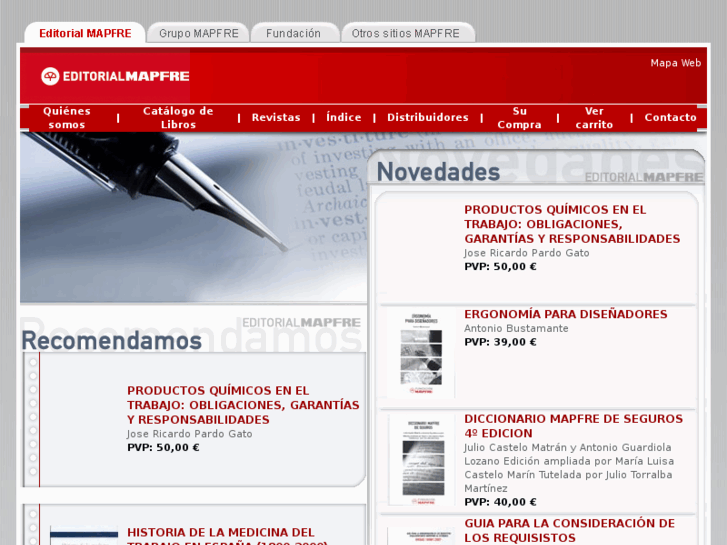This screenshot has width=727, height=545.
Task: Open Recomendamos title Productos Químicos en el Trabajo
Action: [x=243, y=405]
